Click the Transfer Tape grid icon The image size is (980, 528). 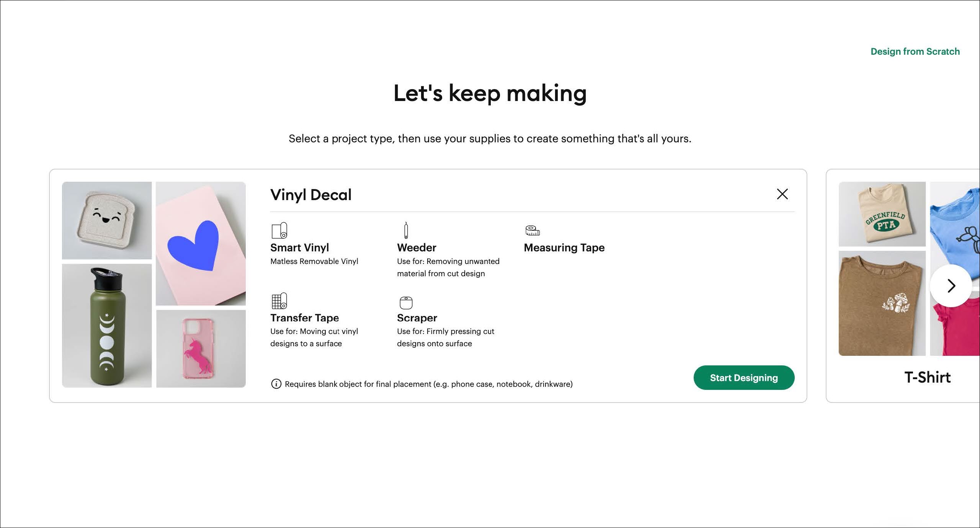(279, 301)
